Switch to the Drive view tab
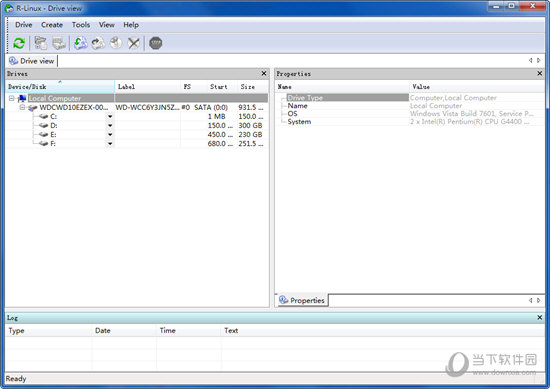 (x=32, y=61)
